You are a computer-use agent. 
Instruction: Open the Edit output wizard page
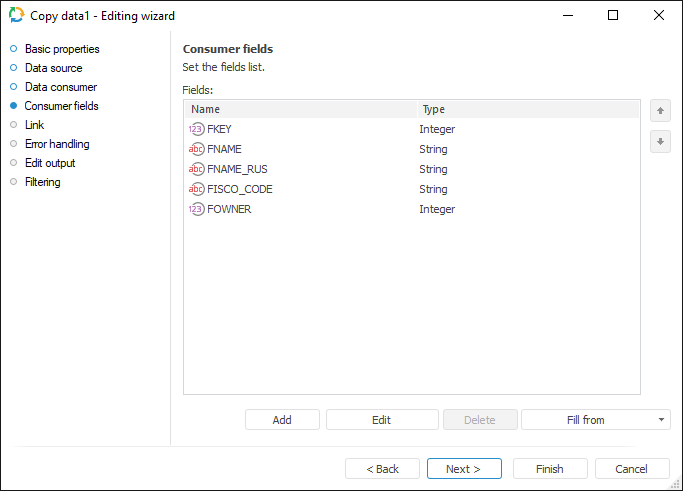click(50, 163)
